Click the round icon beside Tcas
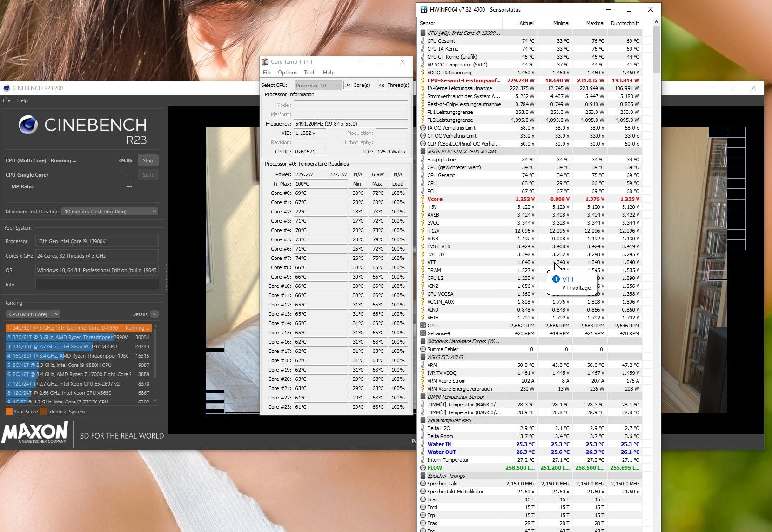 point(423,499)
